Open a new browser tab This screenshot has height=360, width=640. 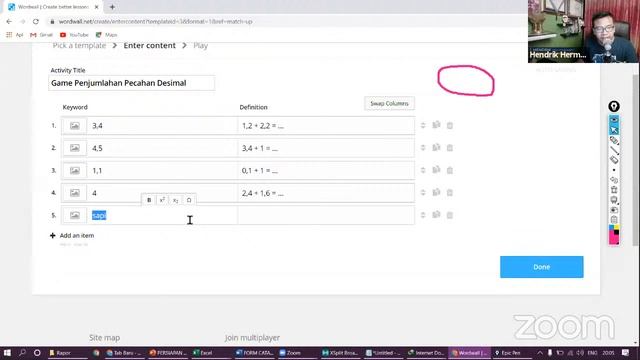tap(112, 7)
